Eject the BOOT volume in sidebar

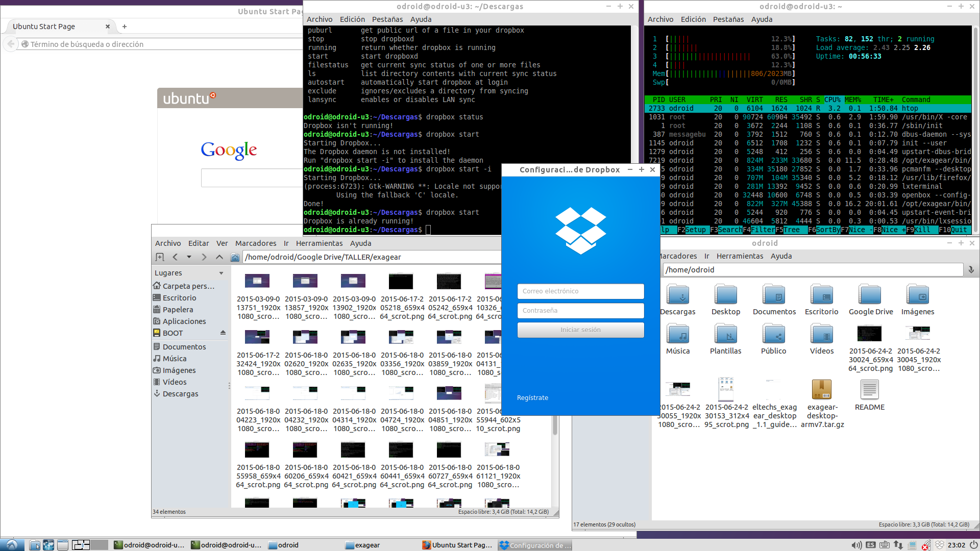(x=223, y=333)
